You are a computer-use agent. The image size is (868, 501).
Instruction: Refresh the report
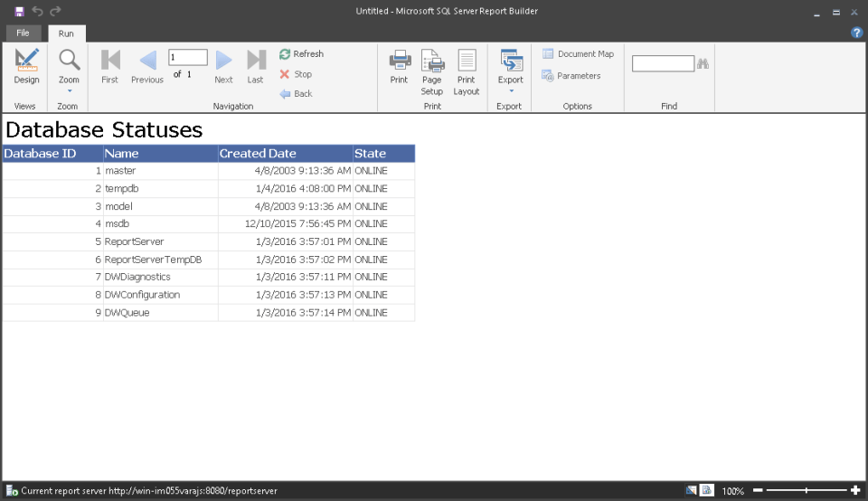pos(302,53)
